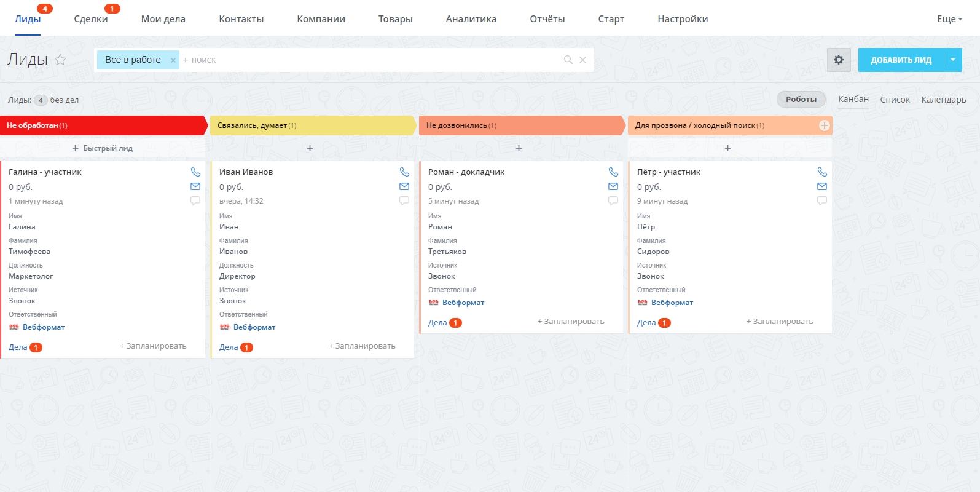Image resolution: width=980 pixels, height=492 pixels.
Task: Open the Еще menu dropdown
Action: [949, 19]
